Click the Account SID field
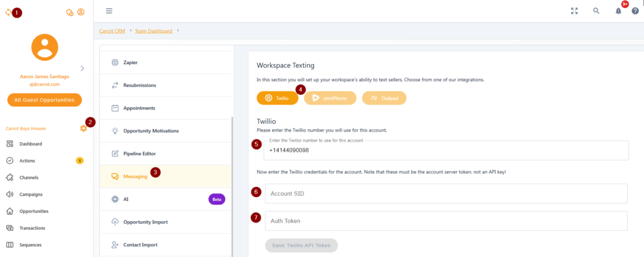The width and height of the screenshot is (644, 257). (446, 193)
